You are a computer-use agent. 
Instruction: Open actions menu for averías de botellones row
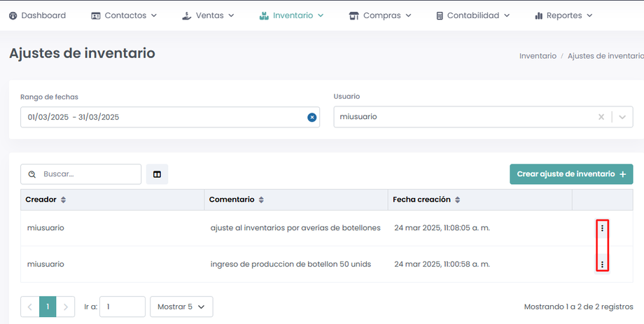(x=602, y=228)
